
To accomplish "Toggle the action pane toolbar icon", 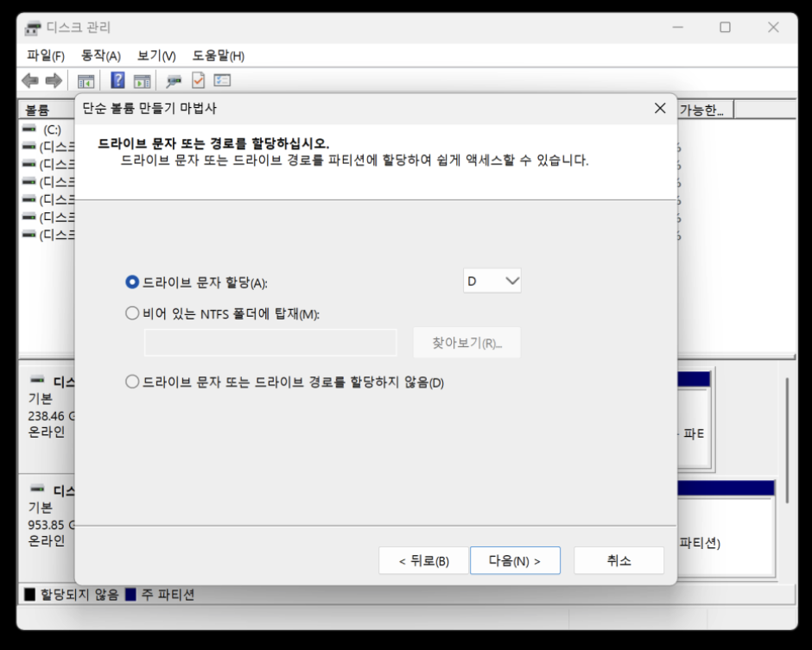I will click(142, 81).
